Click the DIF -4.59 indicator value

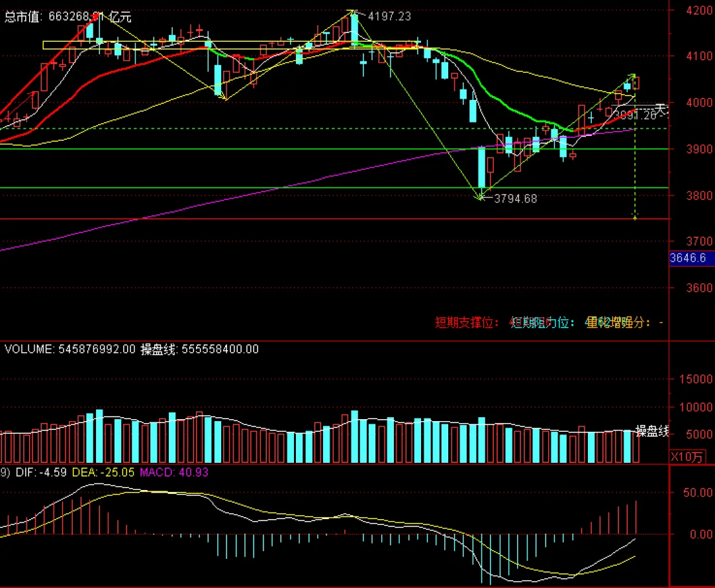(x=41, y=472)
